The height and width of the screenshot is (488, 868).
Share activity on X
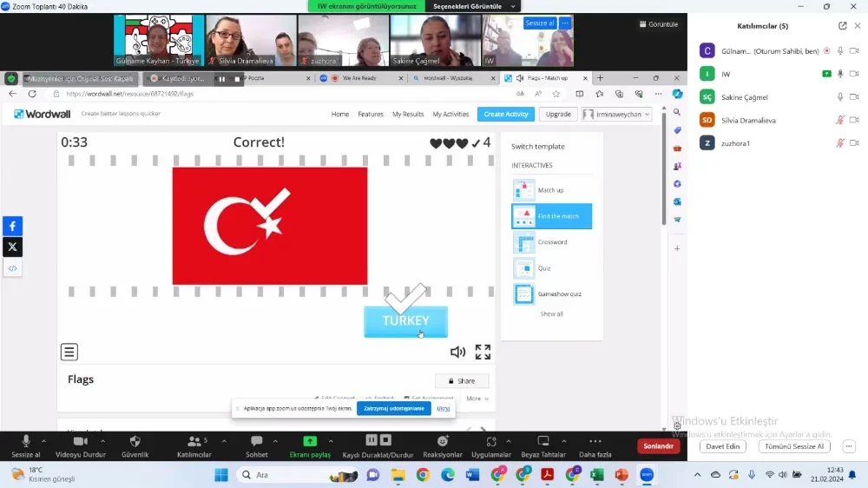13,247
